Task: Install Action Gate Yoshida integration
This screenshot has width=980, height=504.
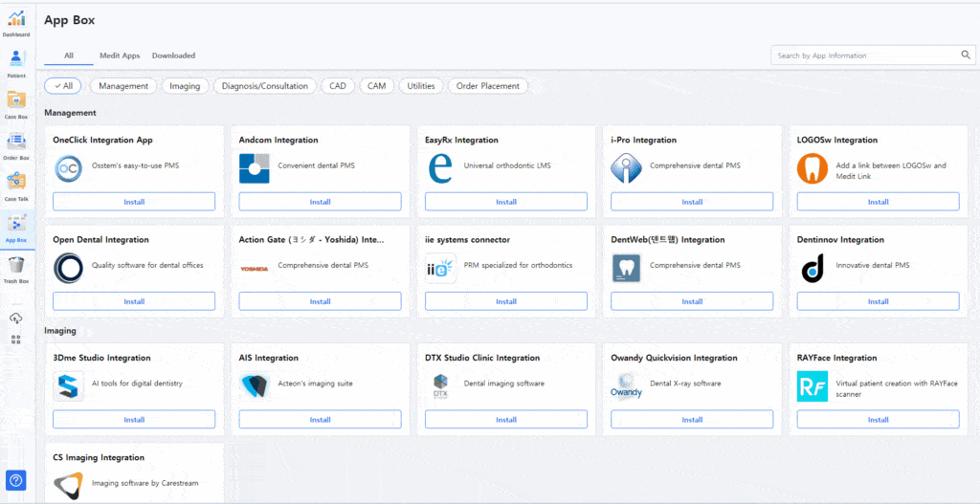Action: (x=320, y=301)
